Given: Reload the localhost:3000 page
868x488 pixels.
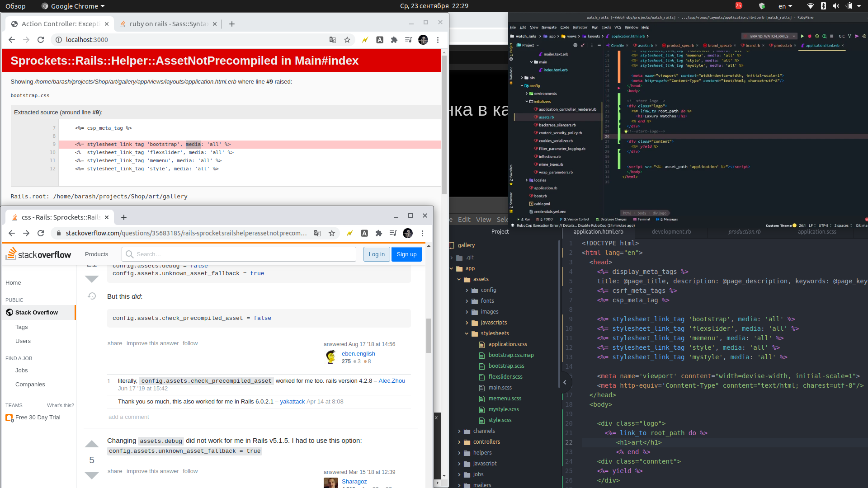Looking at the screenshot, I should click(41, 40).
